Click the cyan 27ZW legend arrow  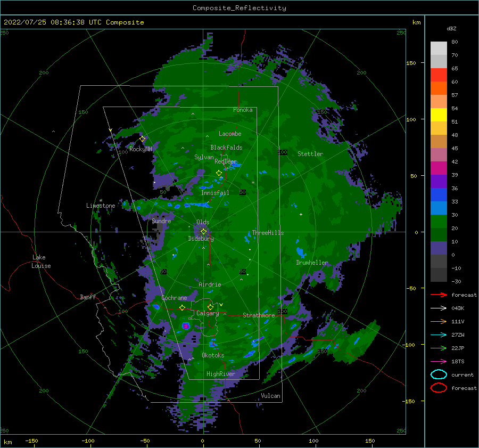439,335
